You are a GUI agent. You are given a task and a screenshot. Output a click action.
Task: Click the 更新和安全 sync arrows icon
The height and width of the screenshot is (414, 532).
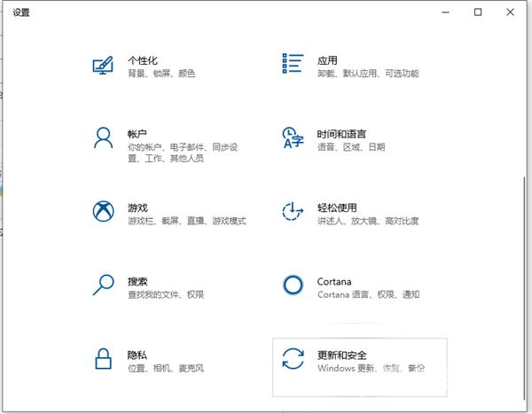pyautogui.click(x=293, y=358)
